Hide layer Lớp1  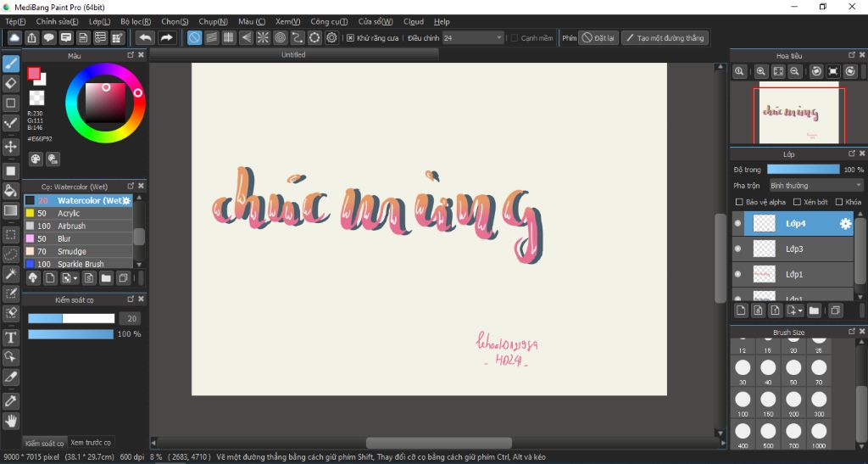click(x=737, y=274)
